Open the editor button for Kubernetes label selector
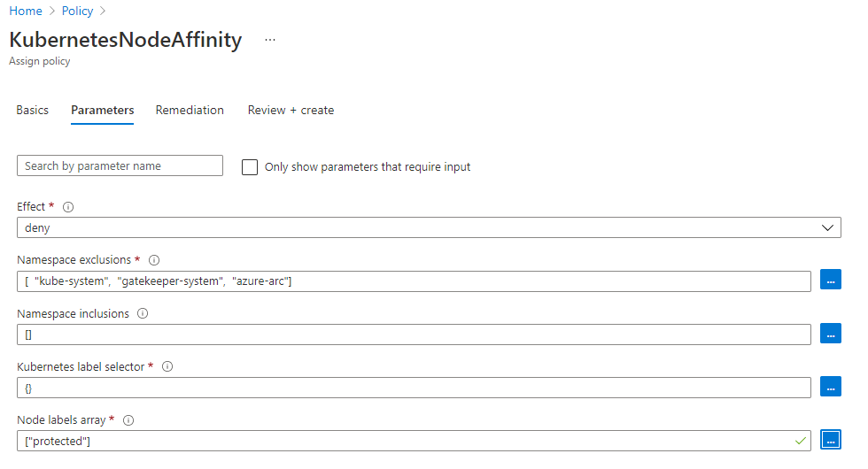 pyautogui.click(x=830, y=387)
